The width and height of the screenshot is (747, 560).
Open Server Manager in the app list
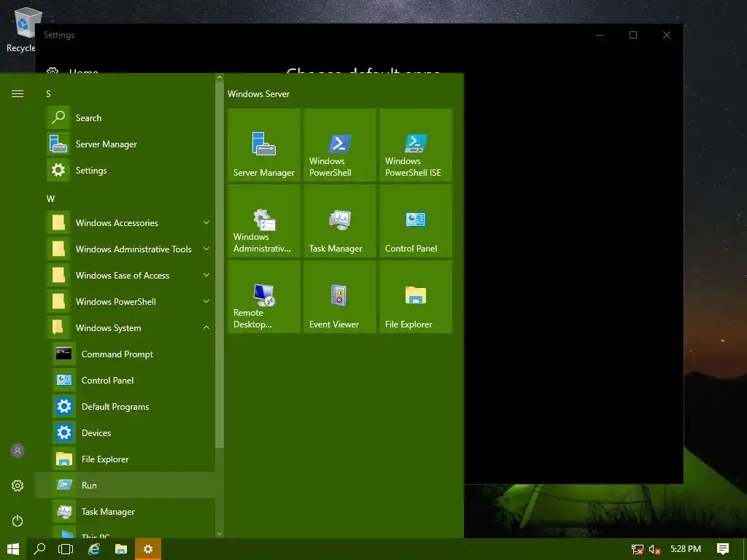(125, 144)
